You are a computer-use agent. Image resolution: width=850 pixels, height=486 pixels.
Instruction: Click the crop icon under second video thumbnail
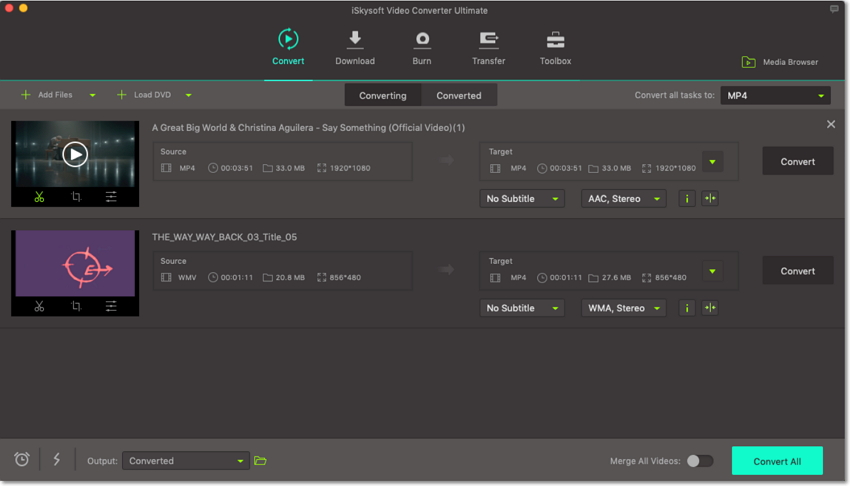pos(76,306)
